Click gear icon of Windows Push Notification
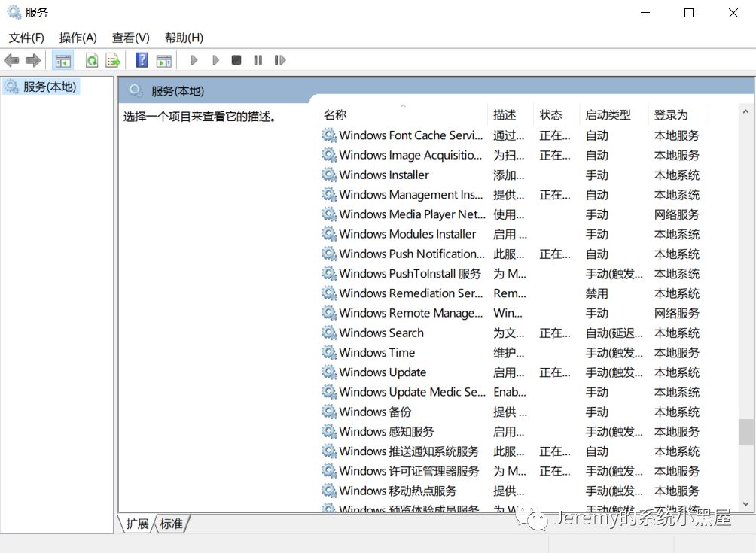This screenshot has height=553, width=756. click(x=329, y=254)
